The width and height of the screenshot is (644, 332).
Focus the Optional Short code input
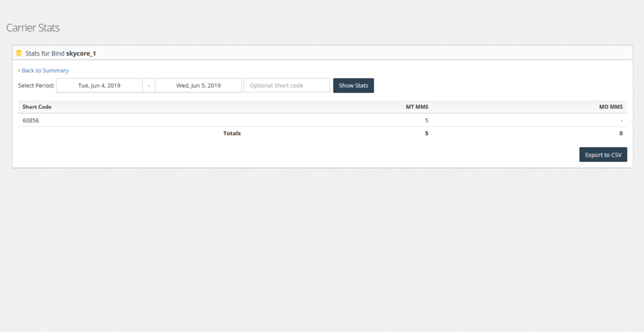coord(287,86)
